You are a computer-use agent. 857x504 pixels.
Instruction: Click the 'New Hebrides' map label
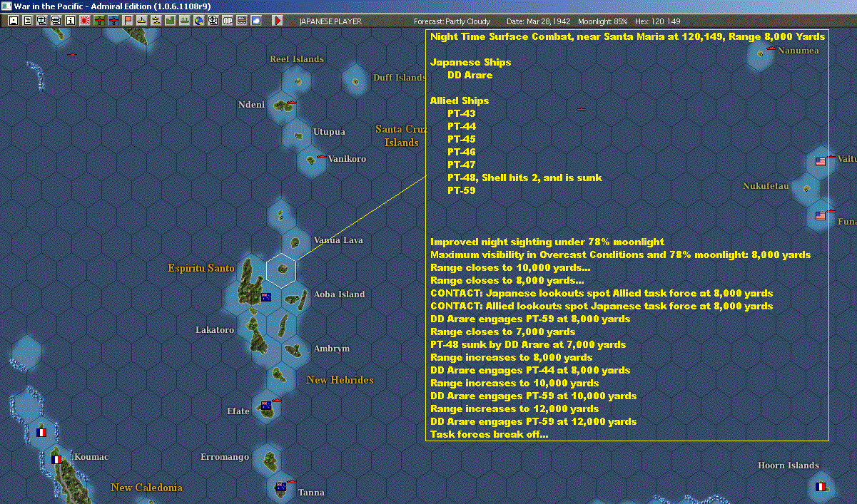pos(340,380)
